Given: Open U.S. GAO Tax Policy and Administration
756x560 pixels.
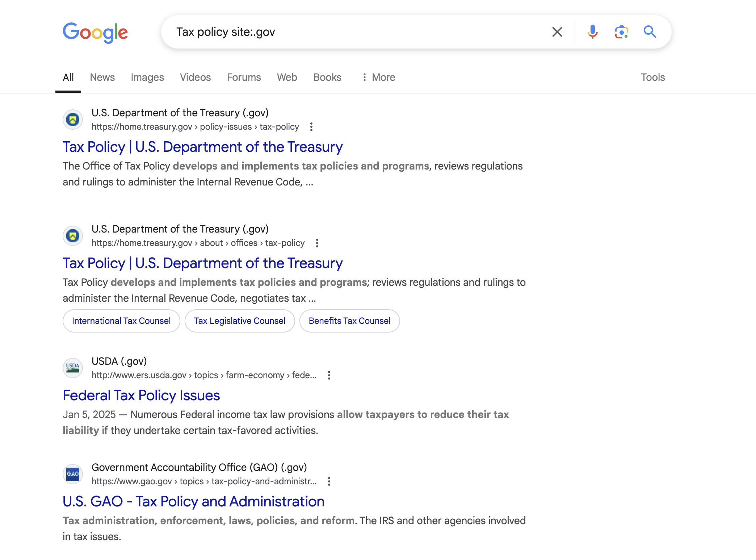Looking at the screenshot, I should (x=193, y=501).
